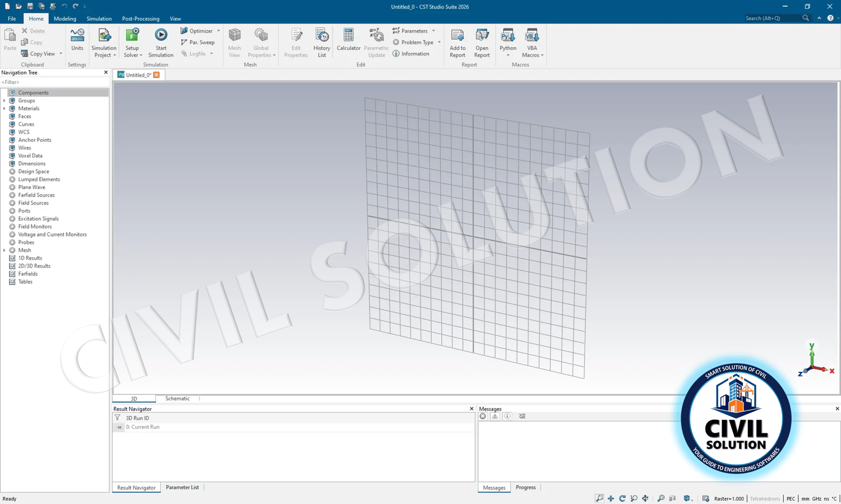Open the Information icon in Edit group
The image size is (841, 504).
point(411,54)
